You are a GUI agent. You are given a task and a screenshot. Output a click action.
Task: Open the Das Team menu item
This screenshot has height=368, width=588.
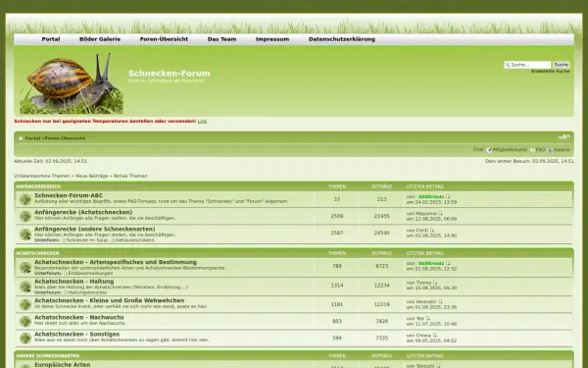pyautogui.click(x=222, y=39)
